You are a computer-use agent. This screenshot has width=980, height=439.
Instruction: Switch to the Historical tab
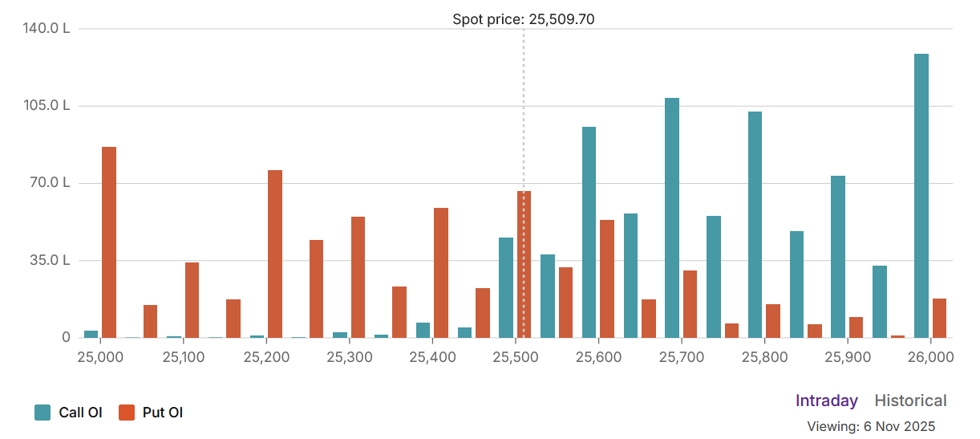tap(910, 400)
